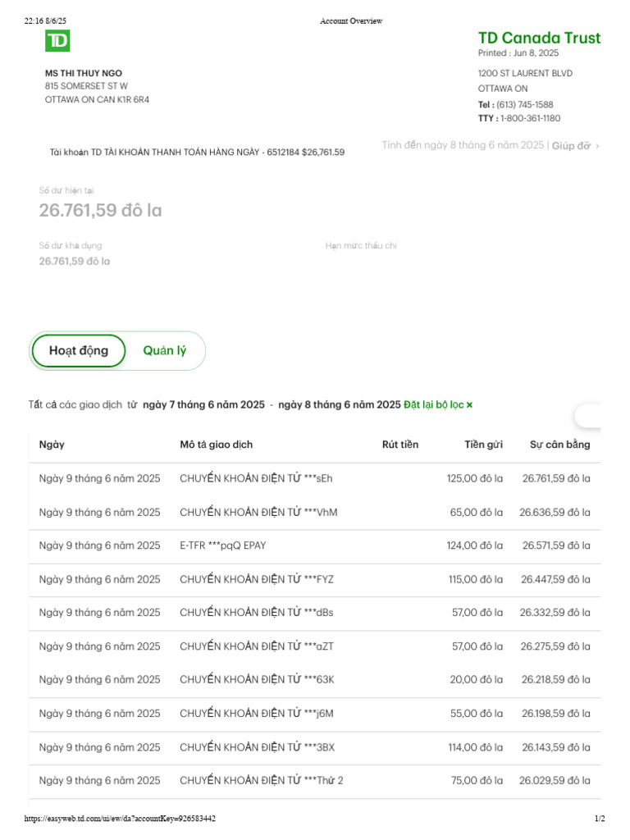This screenshot has width=630, height=840.
Task: Click the 26.332,59 đô la balance value
Action: (555, 613)
